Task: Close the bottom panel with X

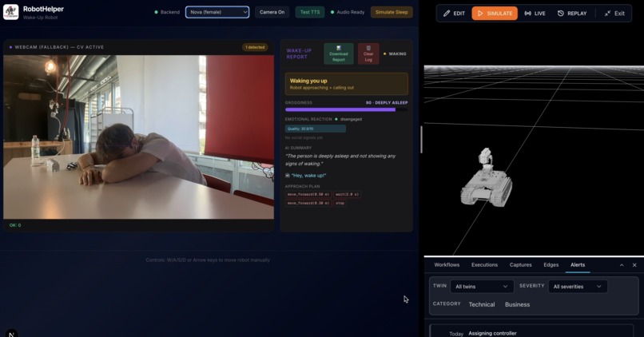Action: (634, 265)
